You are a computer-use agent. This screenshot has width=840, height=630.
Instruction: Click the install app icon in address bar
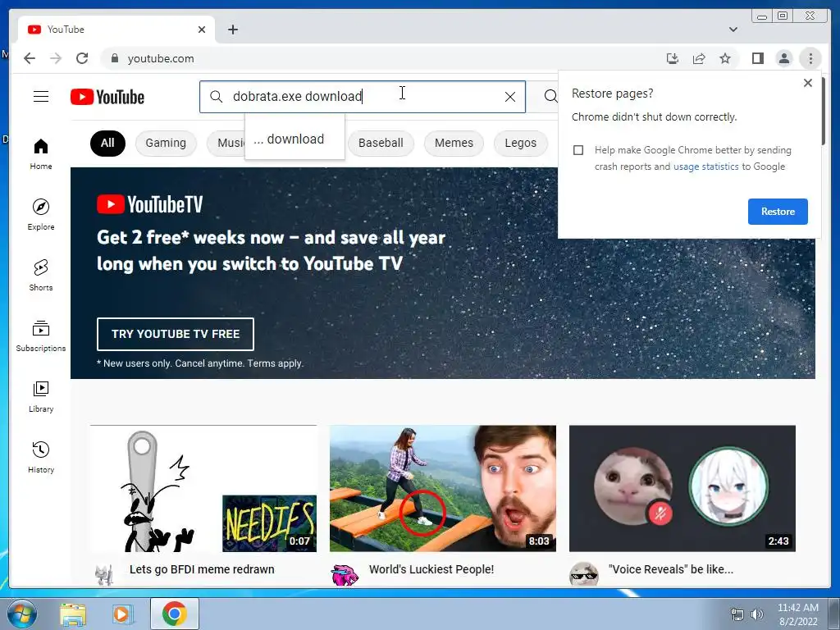673,58
